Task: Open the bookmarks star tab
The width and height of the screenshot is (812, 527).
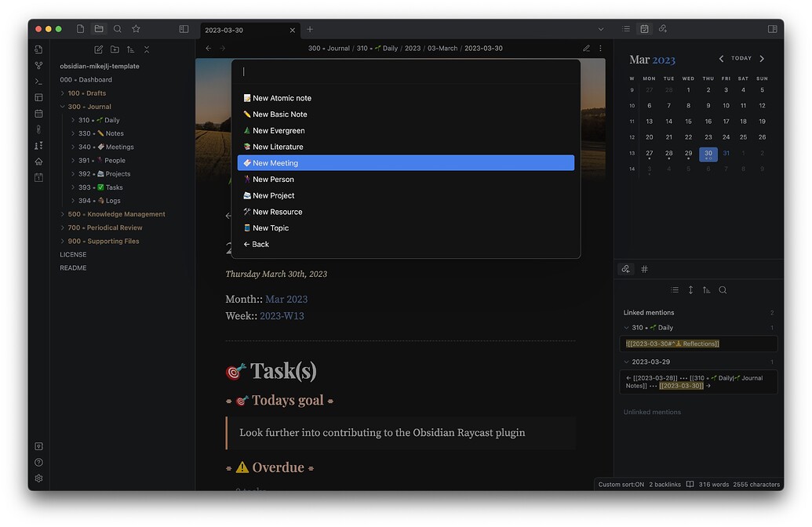Action: click(136, 29)
